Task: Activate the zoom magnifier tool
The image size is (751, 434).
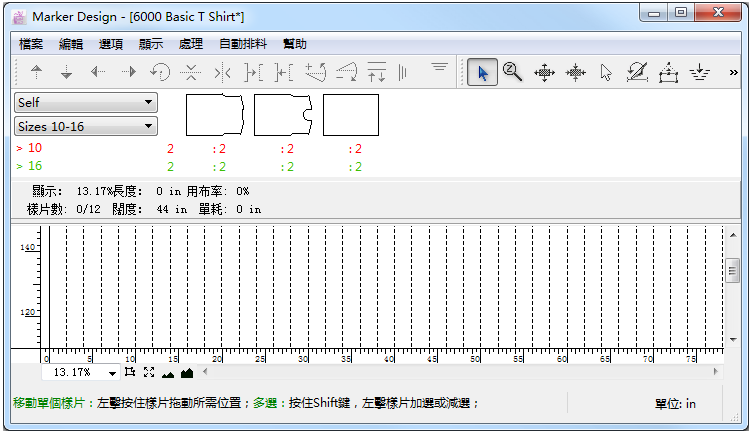Action: [513, 72]
